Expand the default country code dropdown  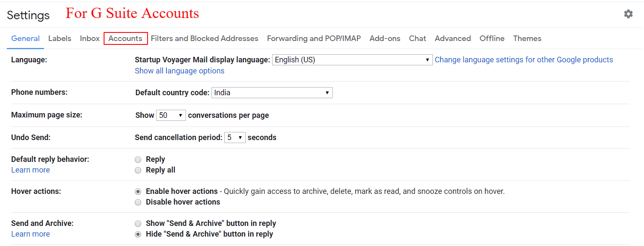point(272,93)
